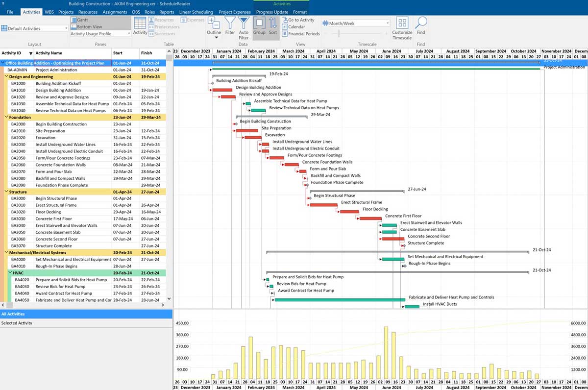The image size is (588, 390).
Task: Open the Activity Usage Profile dropdown
Action: (x=129, y=34)
